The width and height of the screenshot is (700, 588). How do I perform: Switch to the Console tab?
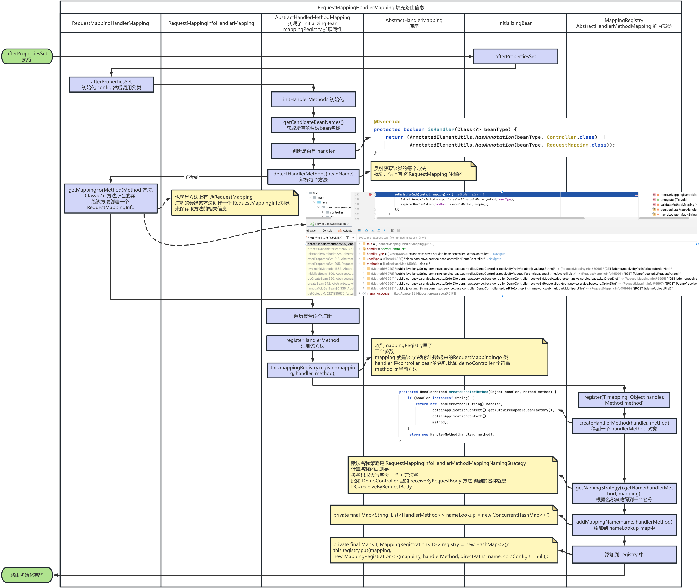(327, 230)
